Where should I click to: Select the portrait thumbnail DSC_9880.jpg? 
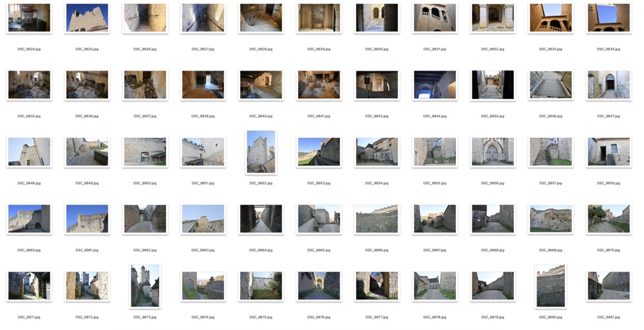(x=550, y=286)
